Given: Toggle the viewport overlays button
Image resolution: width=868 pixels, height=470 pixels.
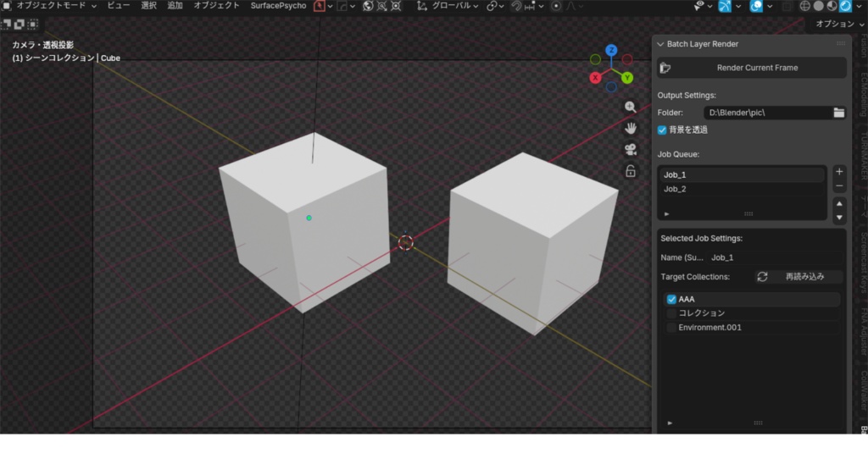Looking at the screenshot, I should 755,6.
